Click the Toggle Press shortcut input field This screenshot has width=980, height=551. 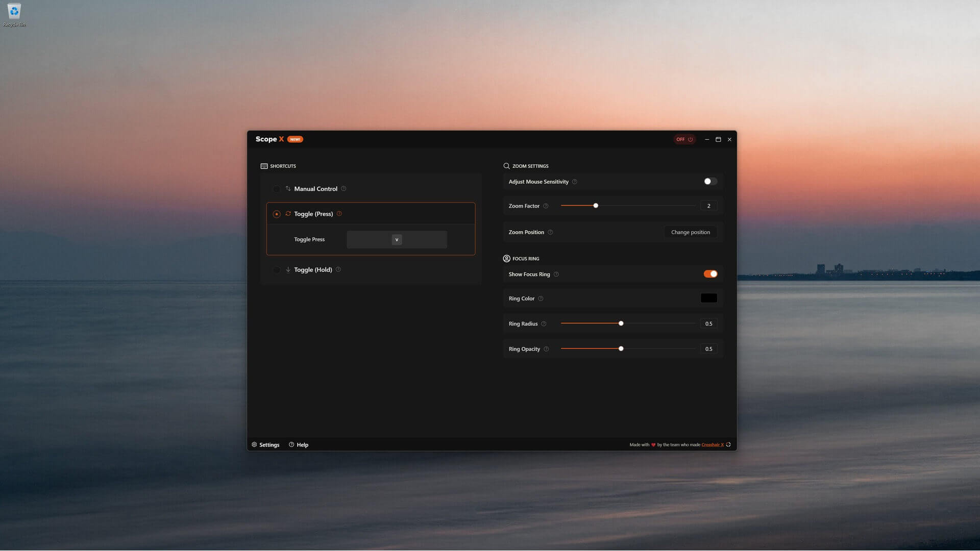pos(397,239)
